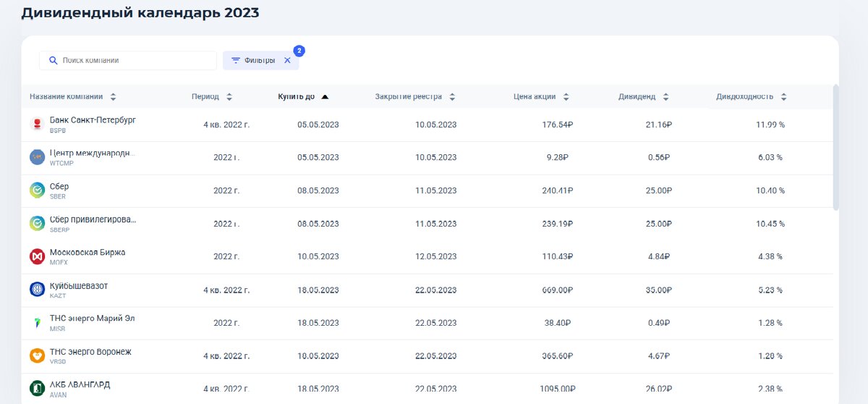Click Сбер share price 240.41₽
Image resolution: width=868 pixels, height=404 pixels.
[x=558, y=191]
